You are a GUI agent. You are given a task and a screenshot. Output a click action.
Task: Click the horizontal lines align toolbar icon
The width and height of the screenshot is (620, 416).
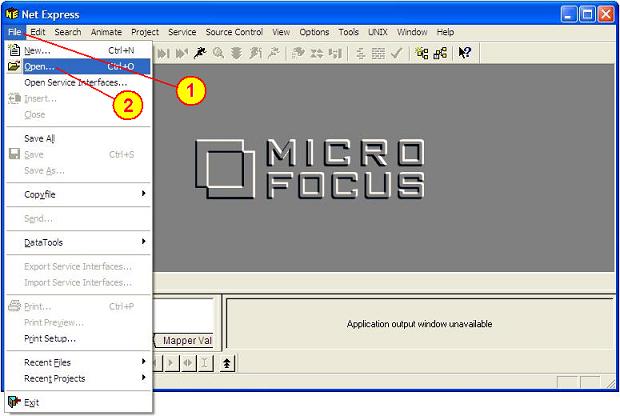(360, 53)
